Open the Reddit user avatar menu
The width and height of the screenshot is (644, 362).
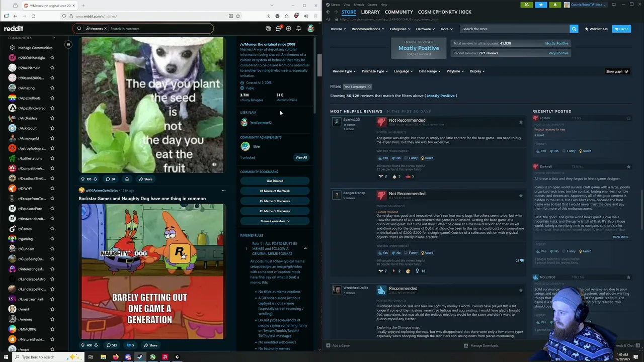(x=311, y=29)
